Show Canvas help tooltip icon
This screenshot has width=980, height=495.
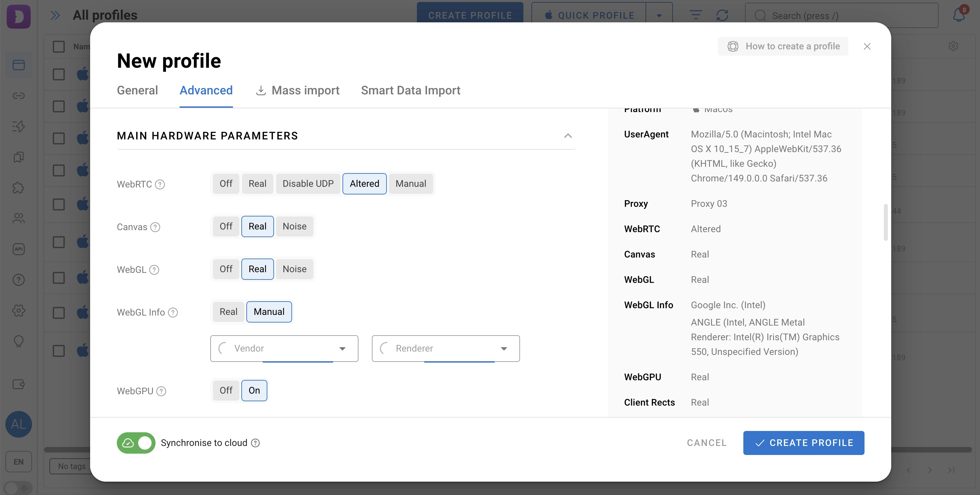tap(155, 227)
